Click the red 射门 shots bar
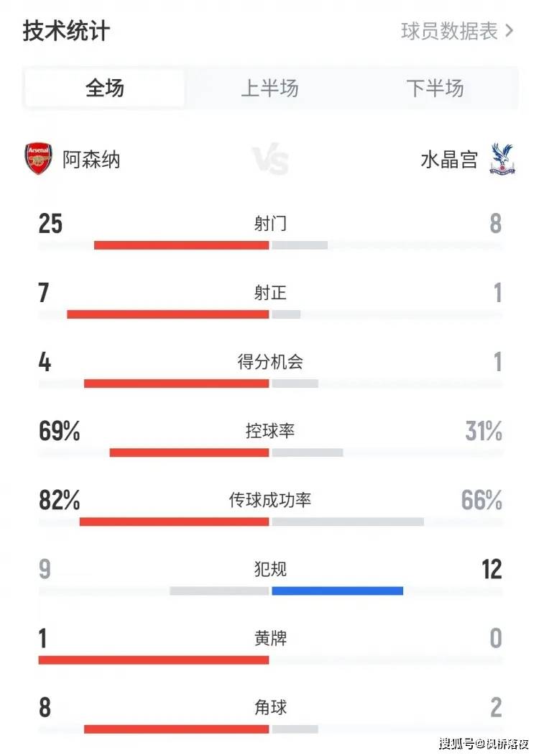 (181, 245)
